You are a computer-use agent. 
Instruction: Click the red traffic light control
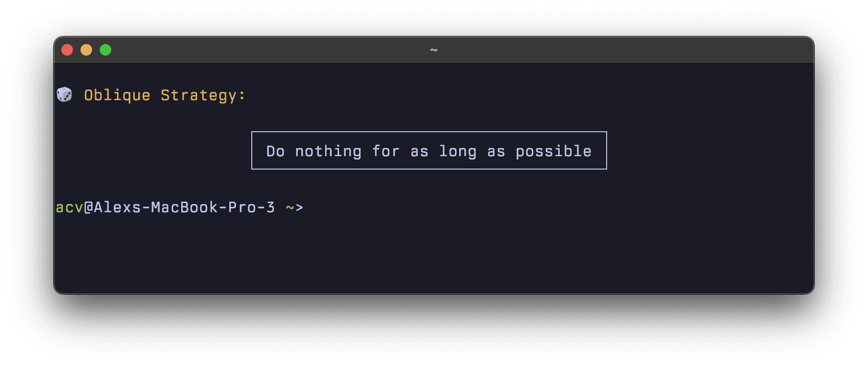pos(67,49)
